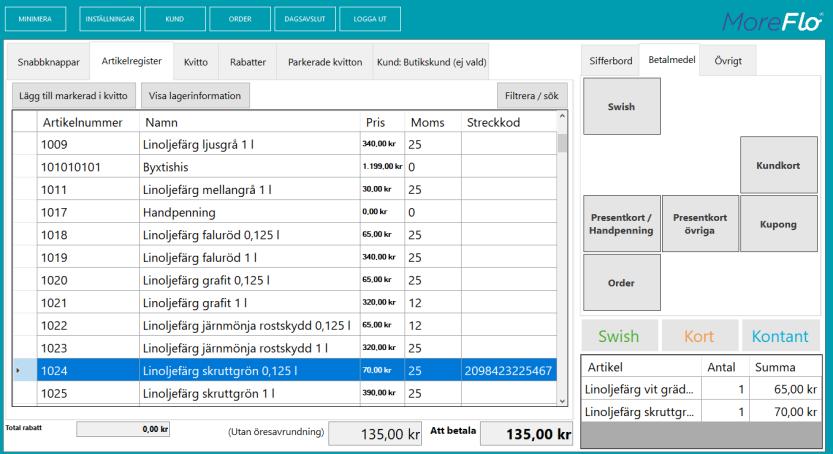Pay with orange Kort quick button
This screenshot has width=833, height=454.
700,336
